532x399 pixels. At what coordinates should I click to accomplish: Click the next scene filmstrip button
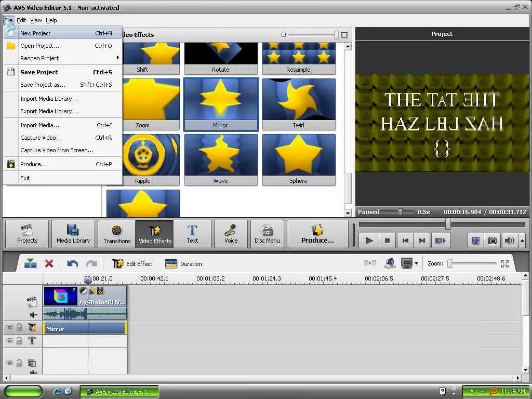click(x=441, y=241)
